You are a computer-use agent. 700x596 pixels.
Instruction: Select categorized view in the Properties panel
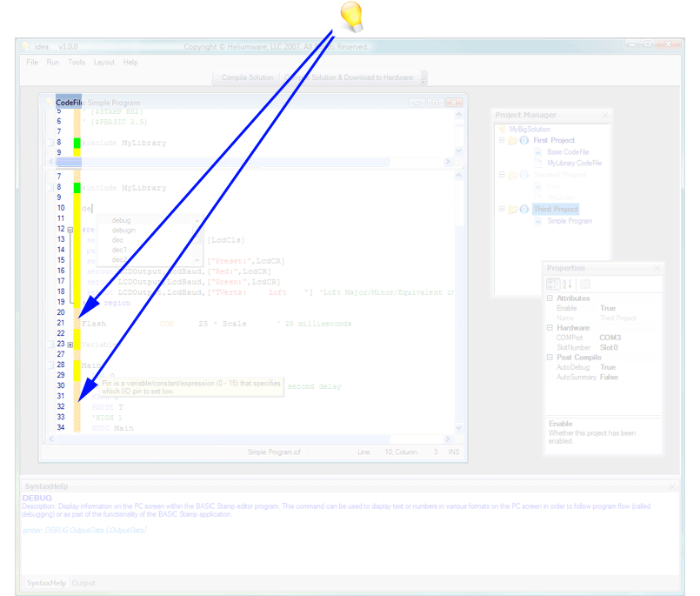tap(554, 285)
